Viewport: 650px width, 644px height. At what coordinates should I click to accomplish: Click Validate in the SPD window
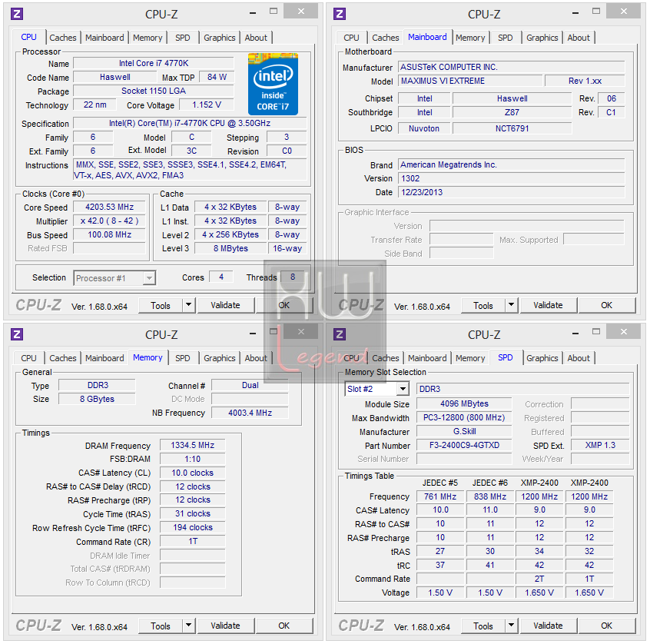(548, 626)
